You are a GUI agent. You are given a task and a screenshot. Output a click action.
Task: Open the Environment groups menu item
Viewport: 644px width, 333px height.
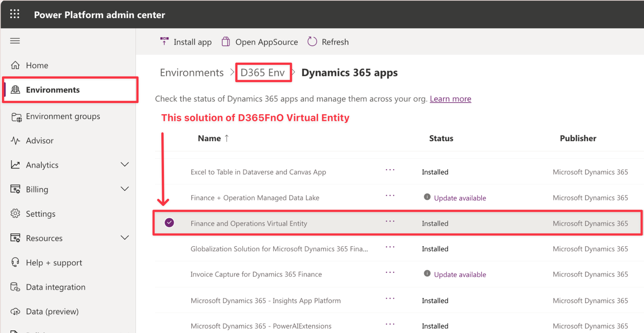point(63,116)
